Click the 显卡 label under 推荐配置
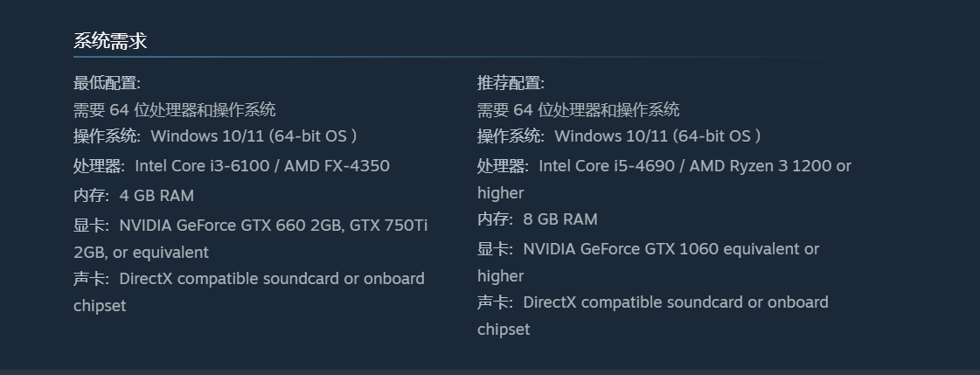This screenshot has width=980, height=375. pos(494,249)
